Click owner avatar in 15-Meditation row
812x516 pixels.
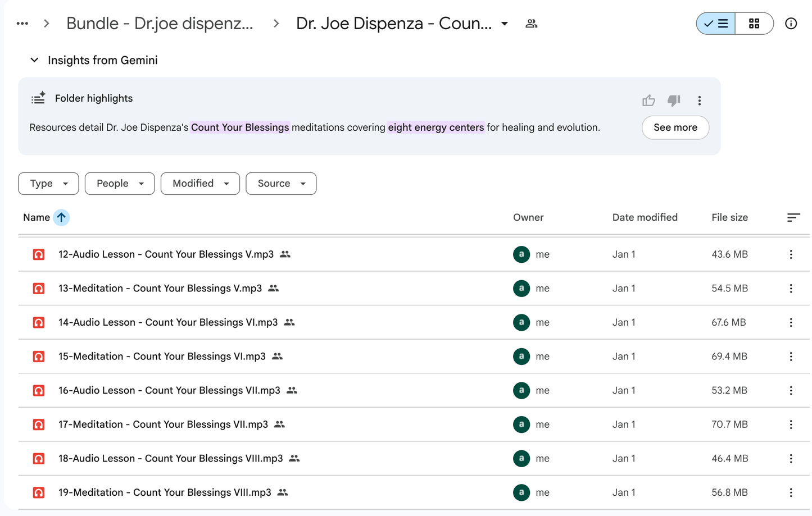[521, 357]
